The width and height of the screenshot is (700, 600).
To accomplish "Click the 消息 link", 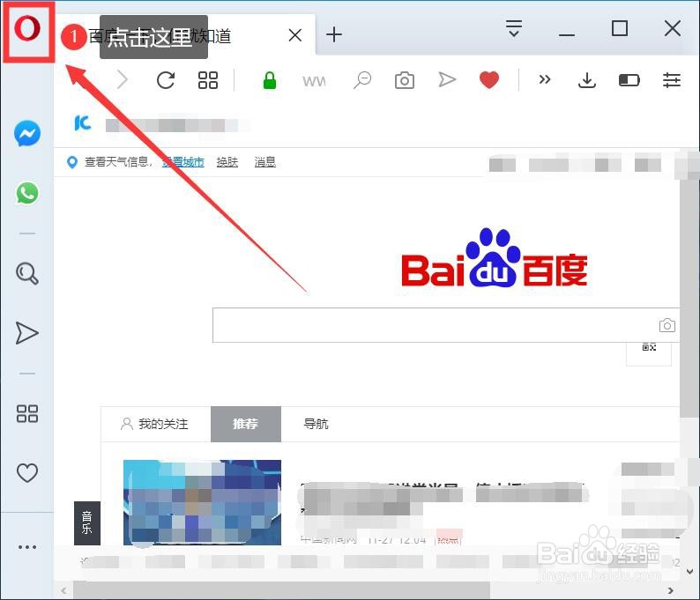I will 265,162.
